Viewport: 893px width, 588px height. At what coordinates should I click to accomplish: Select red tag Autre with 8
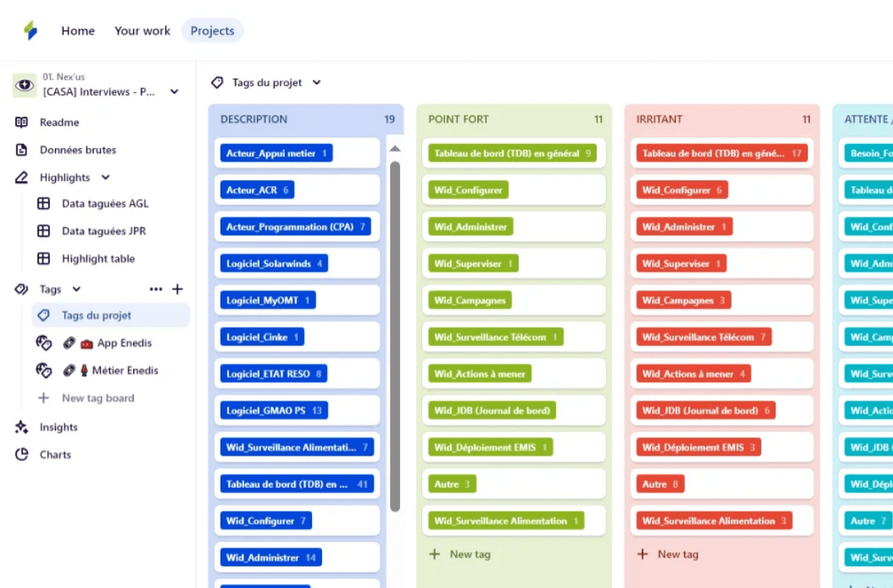pyautogui.click(x=660, y=484)
